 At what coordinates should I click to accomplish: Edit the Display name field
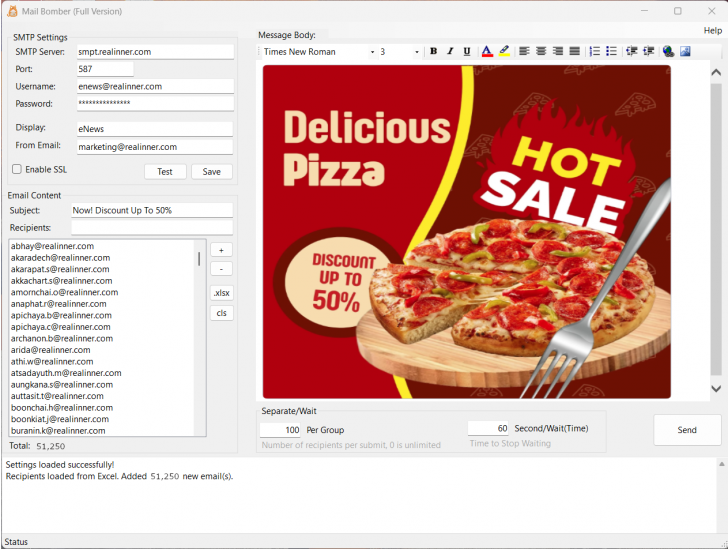tap(155, 129)
